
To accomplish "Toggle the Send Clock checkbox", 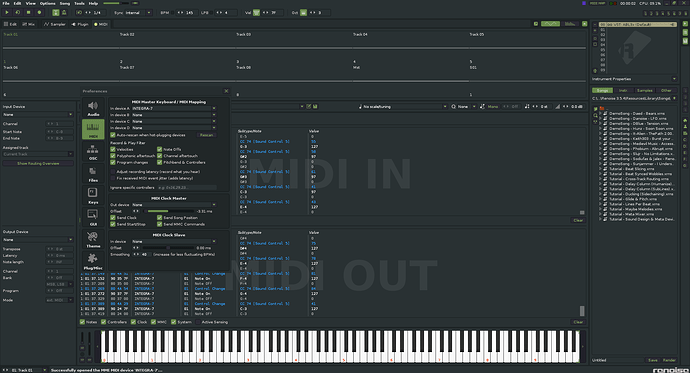I will tap(113, 218).
